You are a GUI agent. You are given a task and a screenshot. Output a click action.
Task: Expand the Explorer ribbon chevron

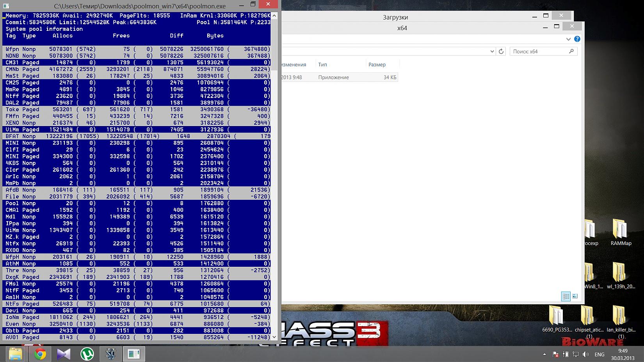click(x=568, y=39)
